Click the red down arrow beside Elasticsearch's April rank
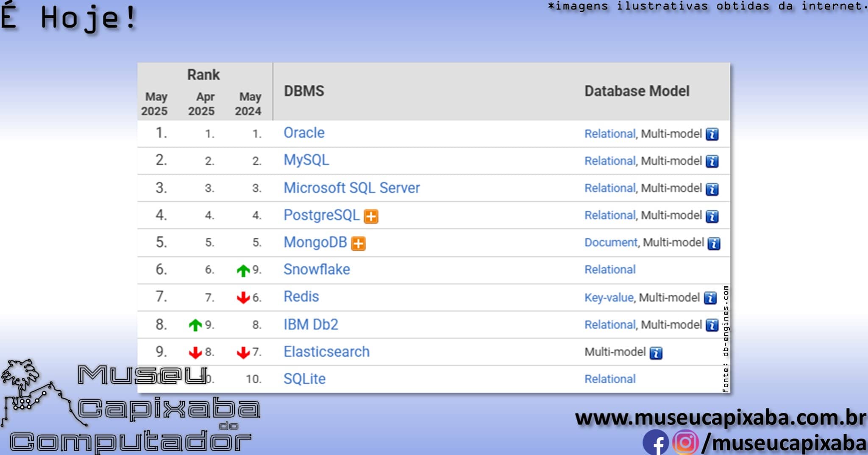This screenshot has width=868, height=455. click(x=195, y=352)
